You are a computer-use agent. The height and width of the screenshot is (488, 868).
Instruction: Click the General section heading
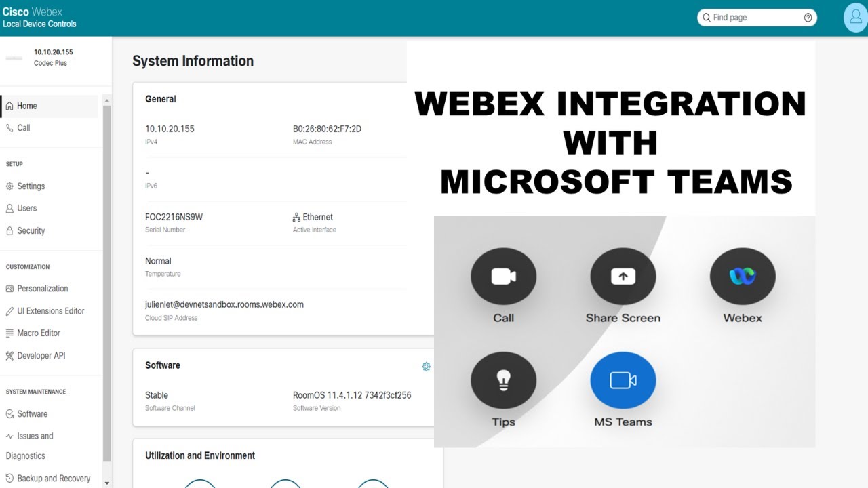click(x=161, y=99)
